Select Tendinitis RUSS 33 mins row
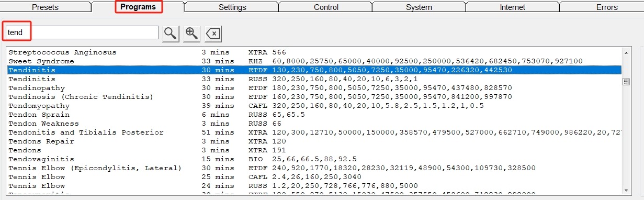This screenshot has width=644, height=200. tap(314, 79)
